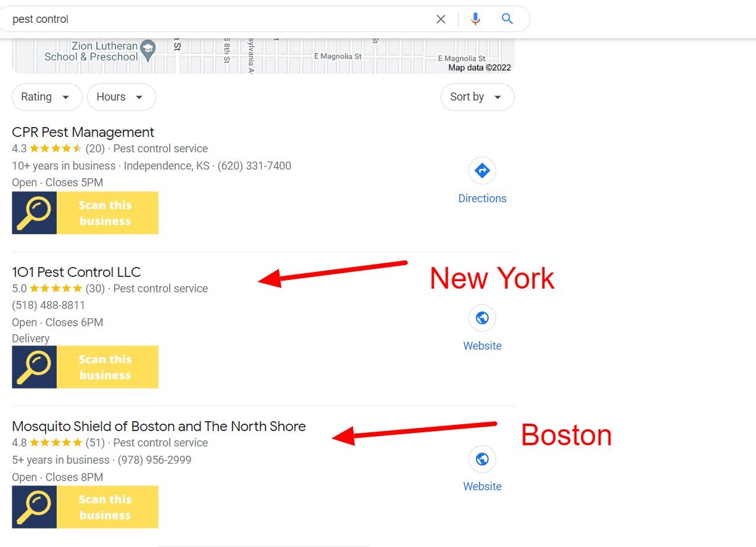Open the CPR Pest Management listing title
Viewport: 756px width, 547px height.
pyautogui.click(x=83, y=132)
